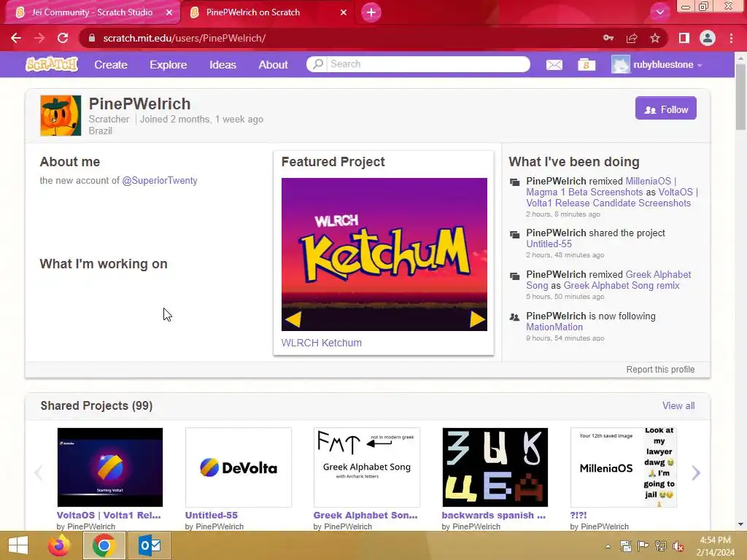Open the MilleniaOS ?!?! project thumbnail
Viewport: 747px width, 560px height.
click(x=624, y=467)
